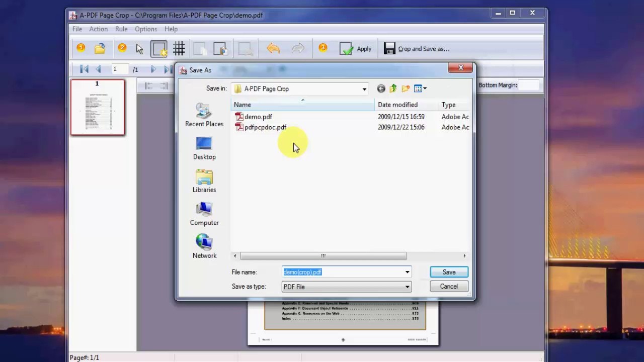
Task: Click the file list scroll left arrow
Action: [235, 256]
